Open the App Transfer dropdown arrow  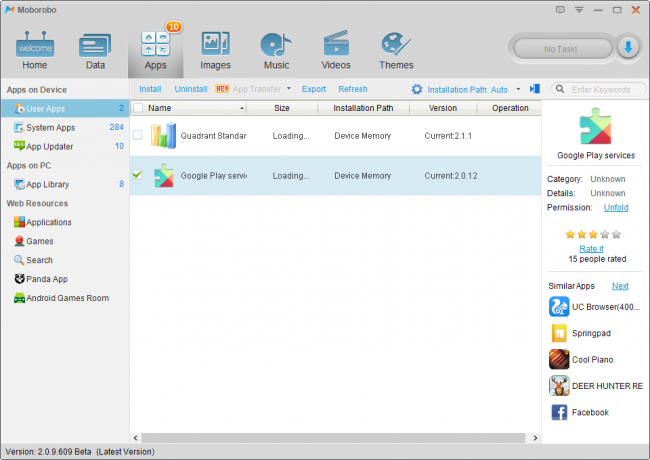289,89
